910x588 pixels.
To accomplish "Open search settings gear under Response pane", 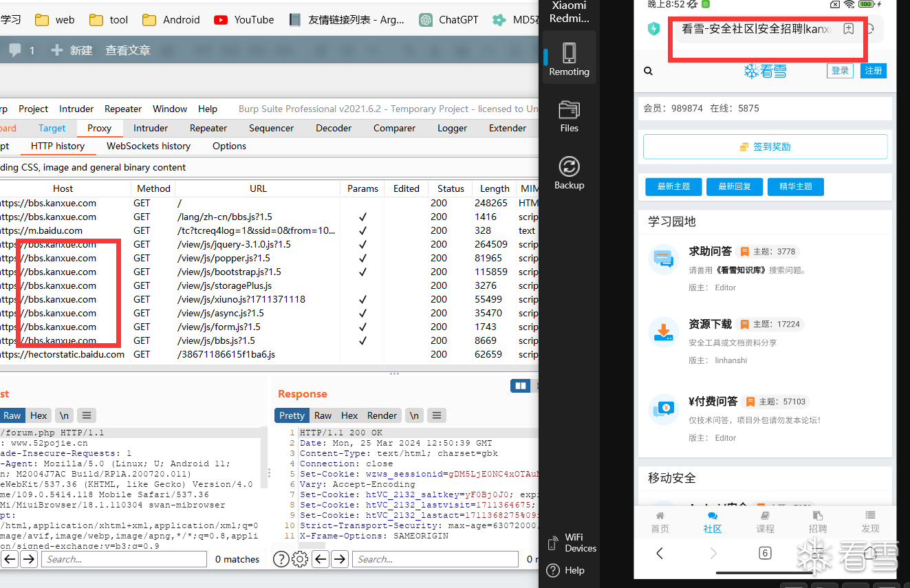I will (300, 559).
